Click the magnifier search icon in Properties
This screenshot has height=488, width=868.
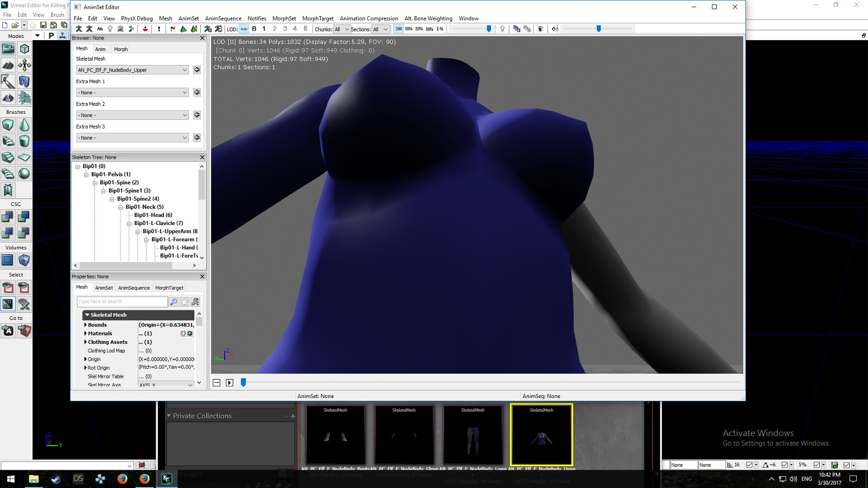point(174,302)
